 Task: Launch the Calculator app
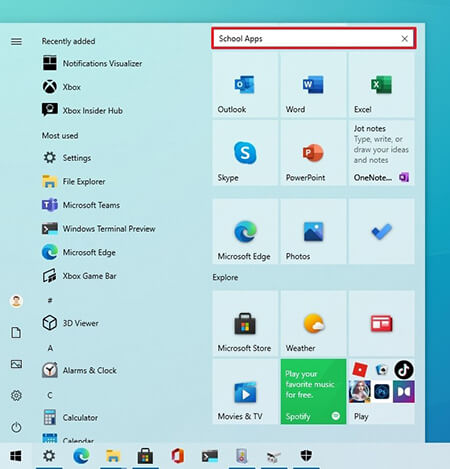(70, 417)
